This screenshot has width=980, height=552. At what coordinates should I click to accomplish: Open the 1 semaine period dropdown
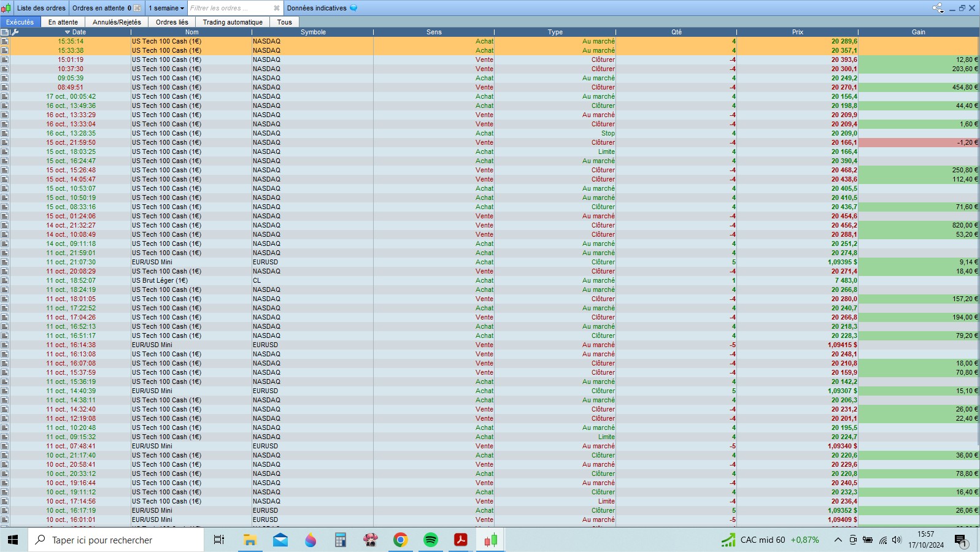[x=166, y=8]
